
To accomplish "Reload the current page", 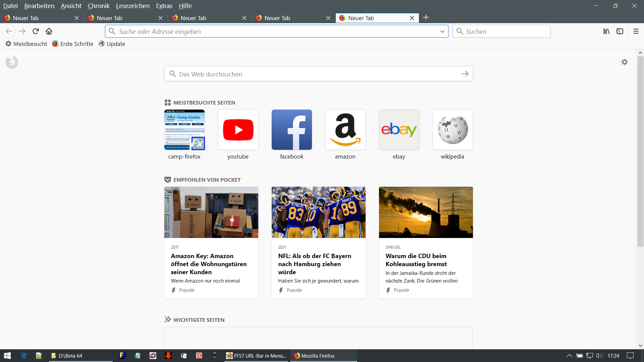I will (x=36, y=31).
